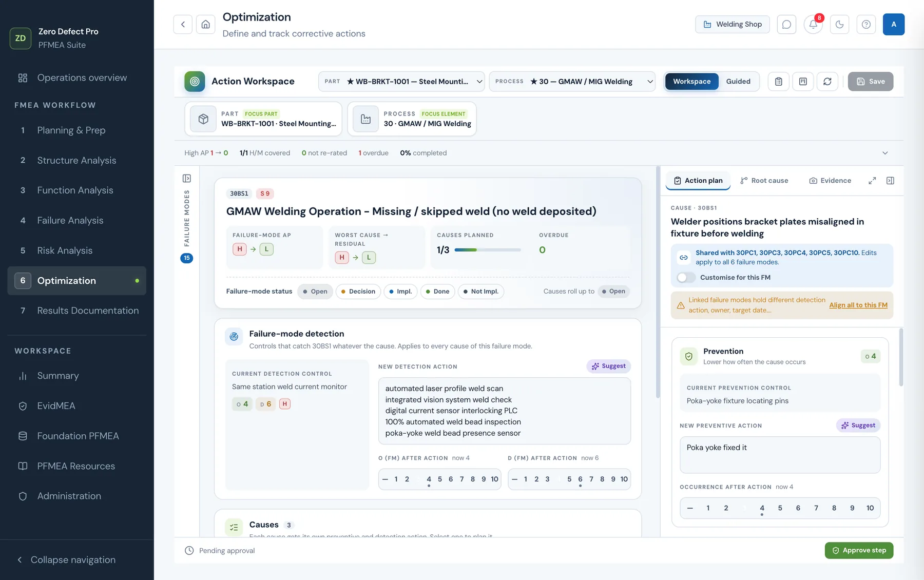Screen dimensions: 924x580
Task: Expand the action plan panel to fullscreen
Action: coord(872,181)
